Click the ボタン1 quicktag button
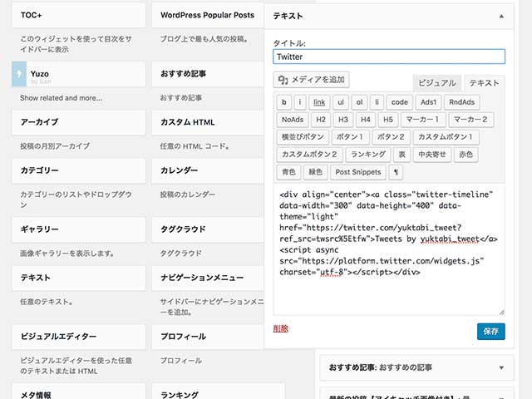532x399 pixels. pos(350,136)
